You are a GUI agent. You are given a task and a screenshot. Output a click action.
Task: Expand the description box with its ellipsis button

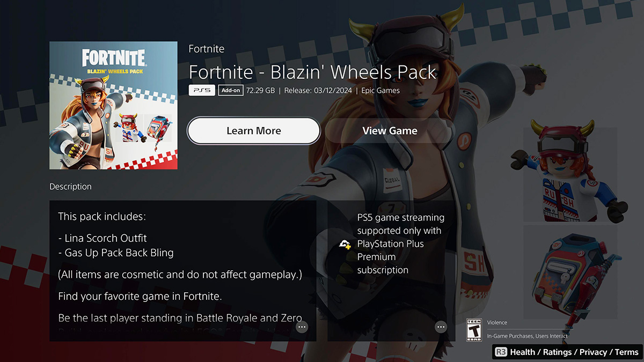point(302,327)
